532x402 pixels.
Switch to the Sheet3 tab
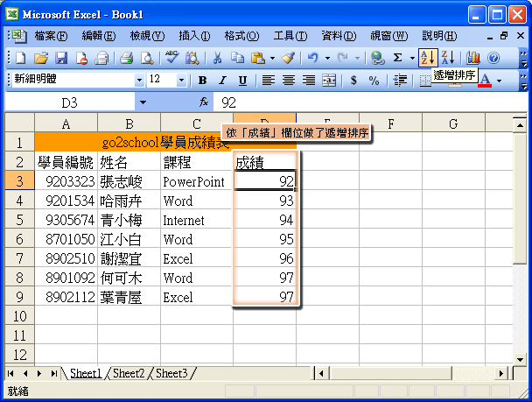(x=171, y=373)
